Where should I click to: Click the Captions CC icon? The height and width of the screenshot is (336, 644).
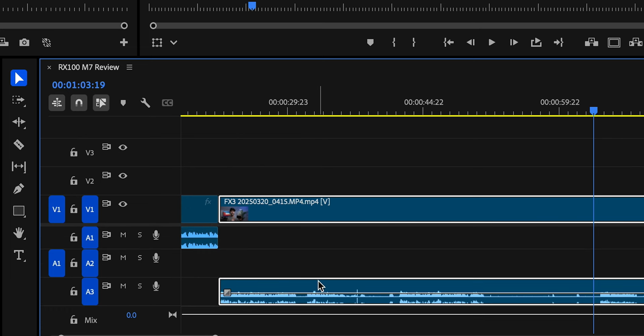click(167, 103)
